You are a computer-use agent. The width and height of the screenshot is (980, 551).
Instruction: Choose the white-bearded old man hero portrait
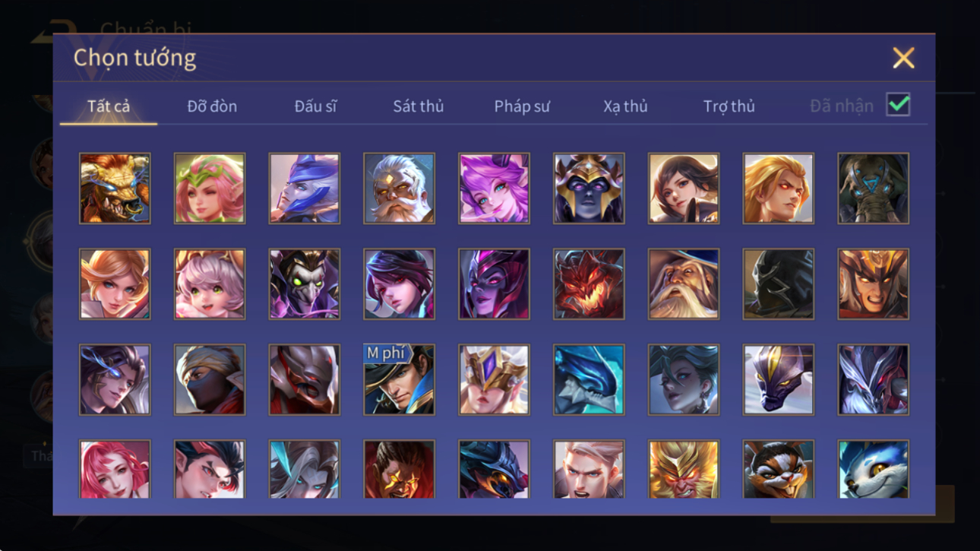399,188
